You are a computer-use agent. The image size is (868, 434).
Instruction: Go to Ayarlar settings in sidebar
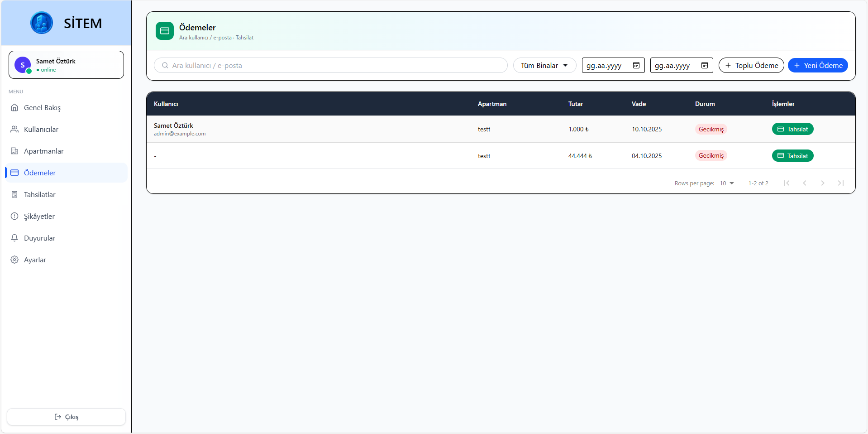[35, 260]
